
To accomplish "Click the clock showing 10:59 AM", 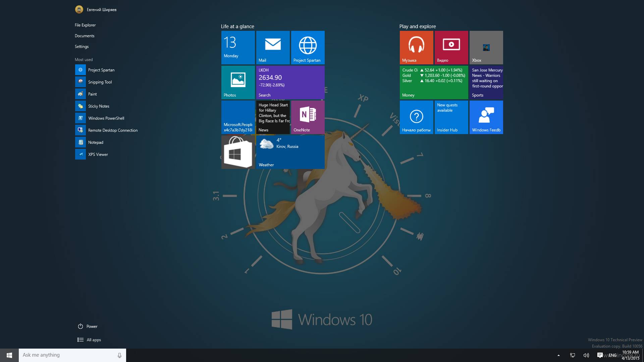I will [630, 355].
